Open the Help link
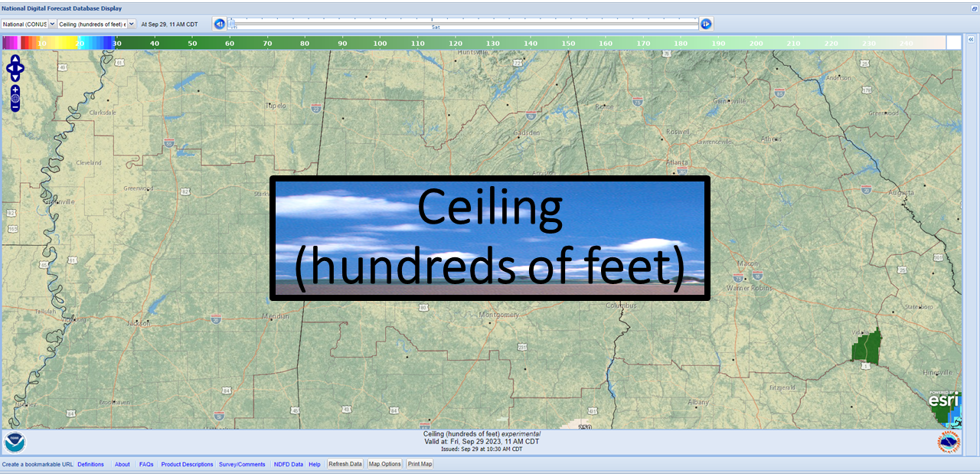 (x=315, y=464)
